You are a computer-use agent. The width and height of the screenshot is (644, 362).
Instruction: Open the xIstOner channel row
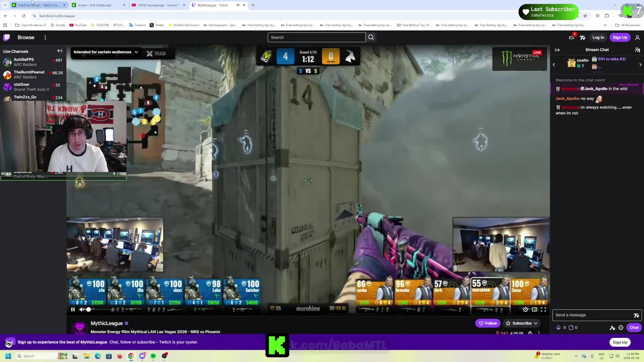tap(32, 86)
